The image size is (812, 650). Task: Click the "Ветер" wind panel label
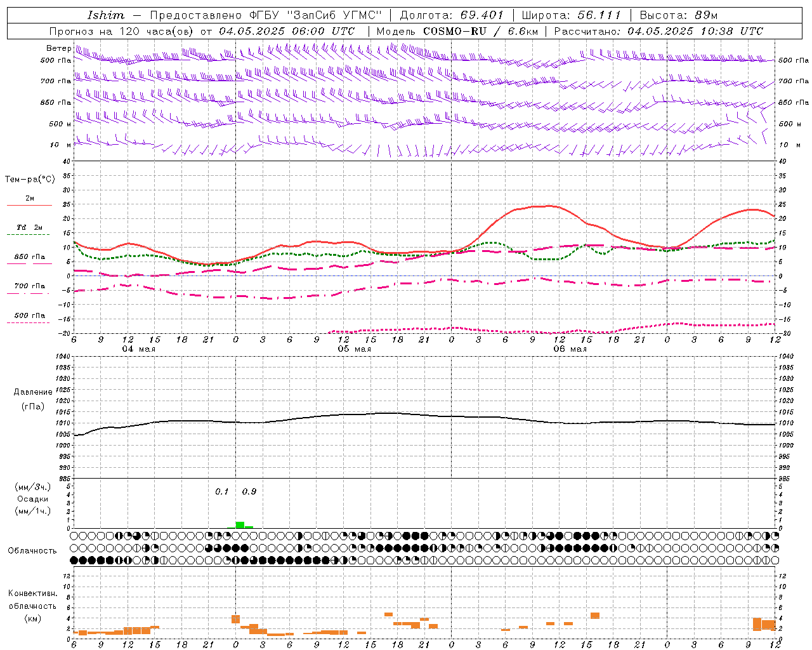58,48
